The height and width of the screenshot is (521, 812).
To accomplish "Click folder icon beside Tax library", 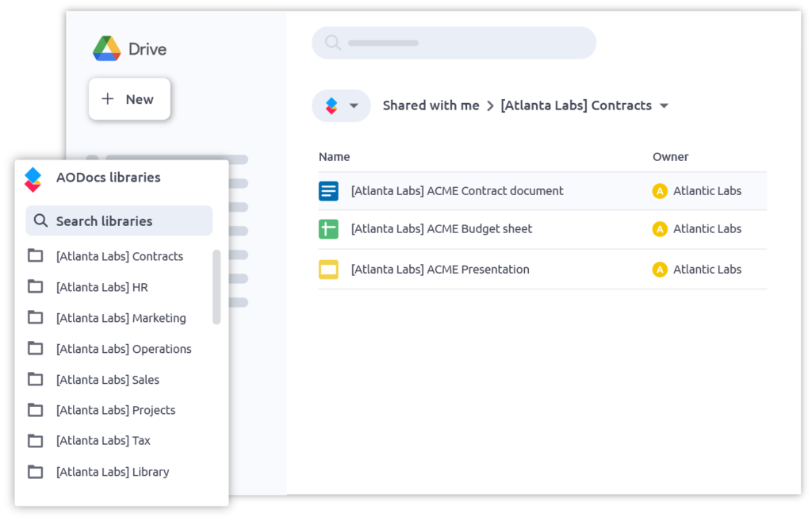I will coord(35,440).
